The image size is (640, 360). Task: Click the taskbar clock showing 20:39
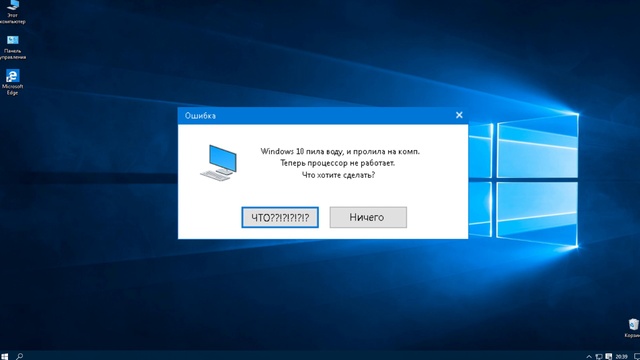[621, 357]
